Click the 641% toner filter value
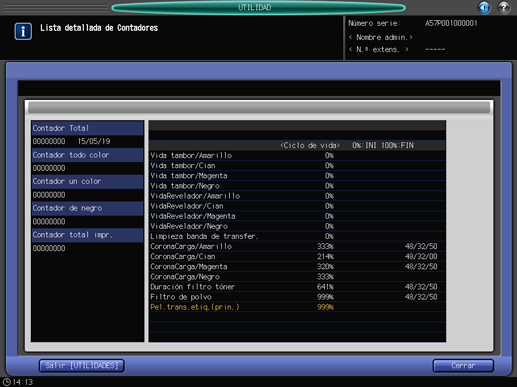The image size is (517, 387). coord(325,287)
